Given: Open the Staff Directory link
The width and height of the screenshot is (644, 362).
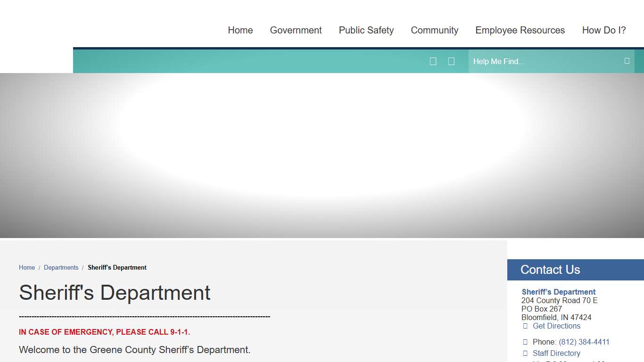Looking at the screenshot, I should coord(556,354).
